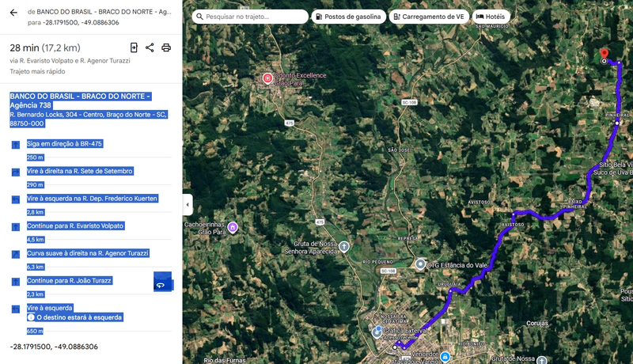
Task: Click the Gruta de Nossa Senhora Aparecida marker
Action: click(x=344, y=247)
